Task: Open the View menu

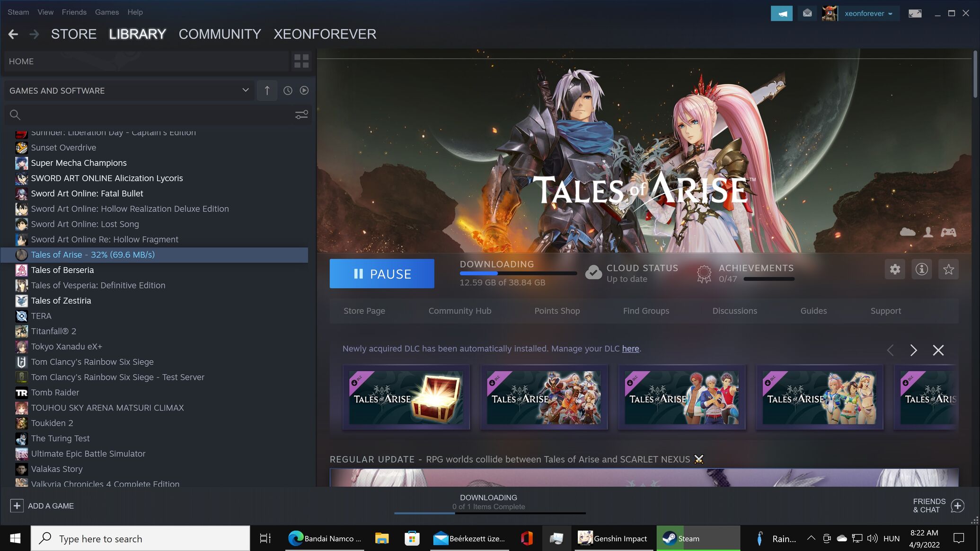Action: [45, 12]
